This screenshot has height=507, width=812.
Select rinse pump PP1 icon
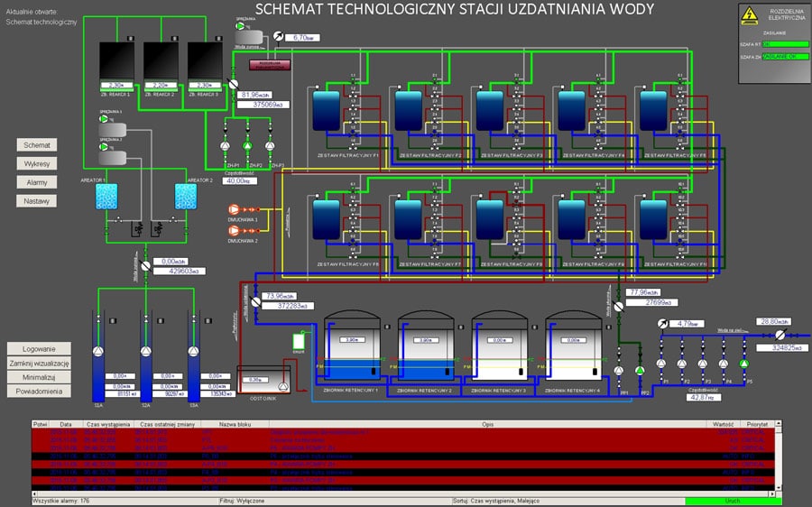[x=619, y=370]
